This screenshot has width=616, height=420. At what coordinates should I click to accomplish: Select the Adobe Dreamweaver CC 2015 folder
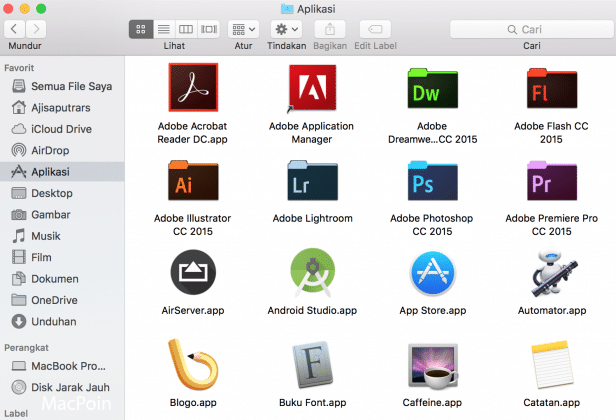click(433, 88)
